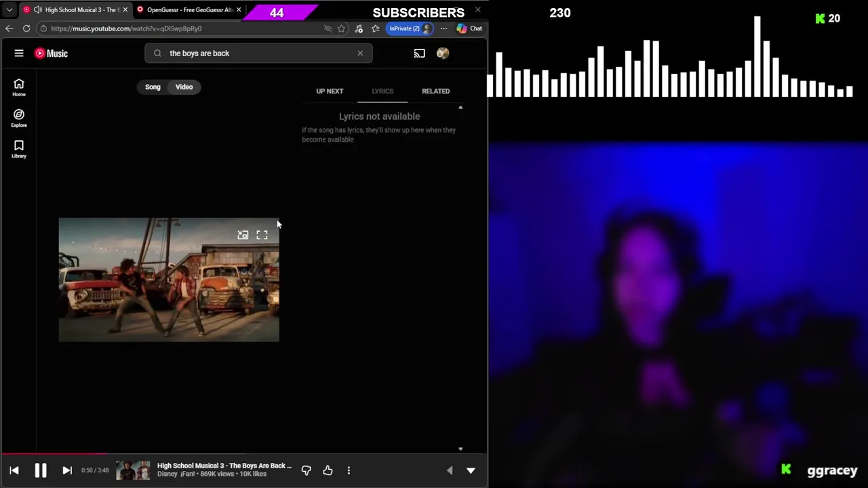Click the search field containing 'the boys are back'
The height and width of the screenshot is (488, 868).
pyautogui.click(x=258, y=53)
